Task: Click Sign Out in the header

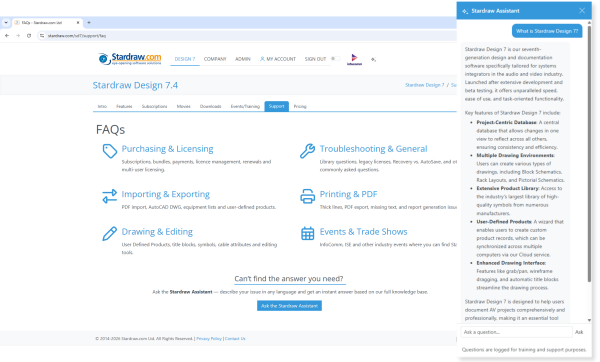Action: [x=315, y=59]
